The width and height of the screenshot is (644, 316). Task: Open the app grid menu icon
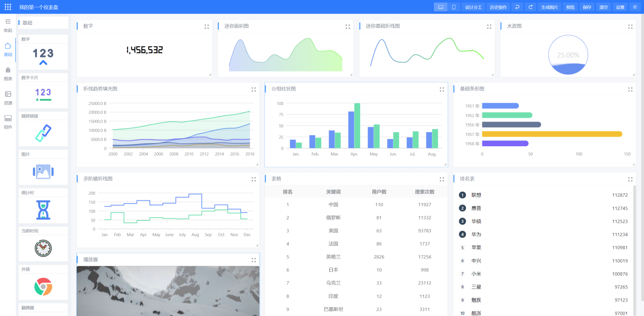pyautogui.click(x=8, y=7)
